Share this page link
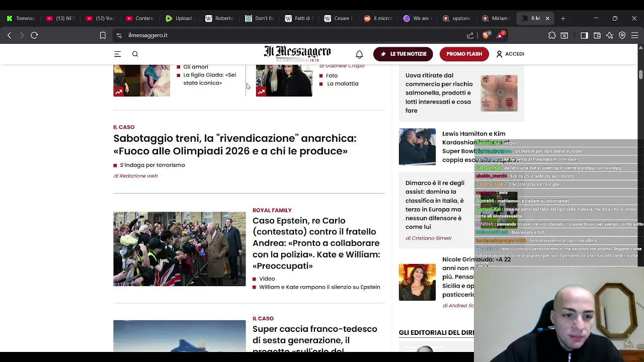 coord(470,35)
